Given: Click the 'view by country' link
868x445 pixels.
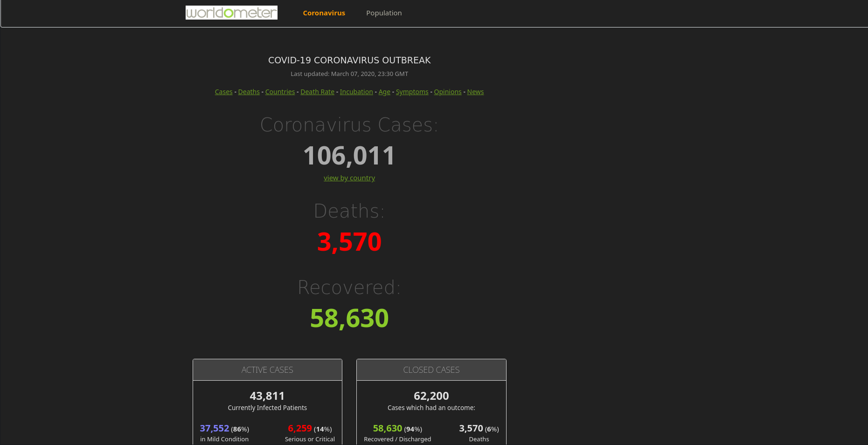Looking at the screenshot, I should [x=349, y=178].
